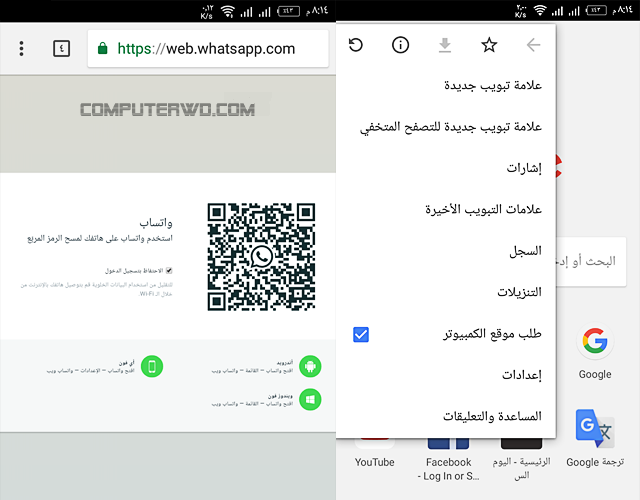Open the 'إشارات' bookmarks entry

coord(446,168)
